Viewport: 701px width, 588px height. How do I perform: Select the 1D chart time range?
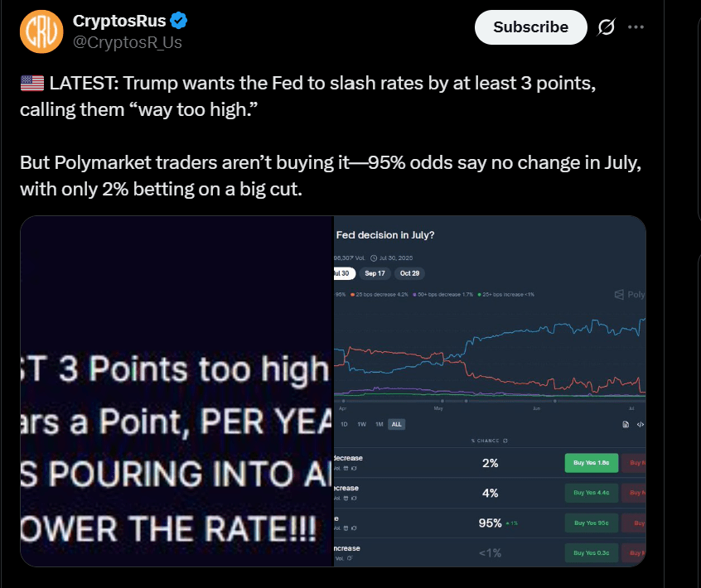tap(344, 425)
